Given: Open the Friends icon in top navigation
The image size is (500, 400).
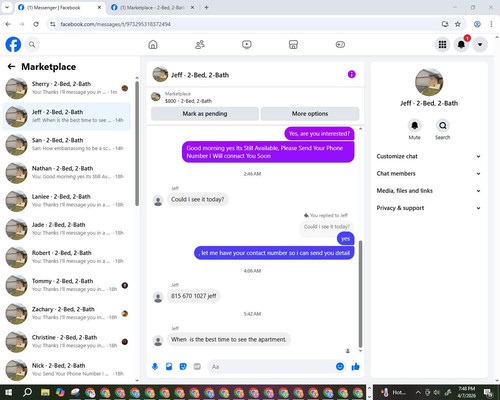Looking at the screenshot, I should point(200,44).
